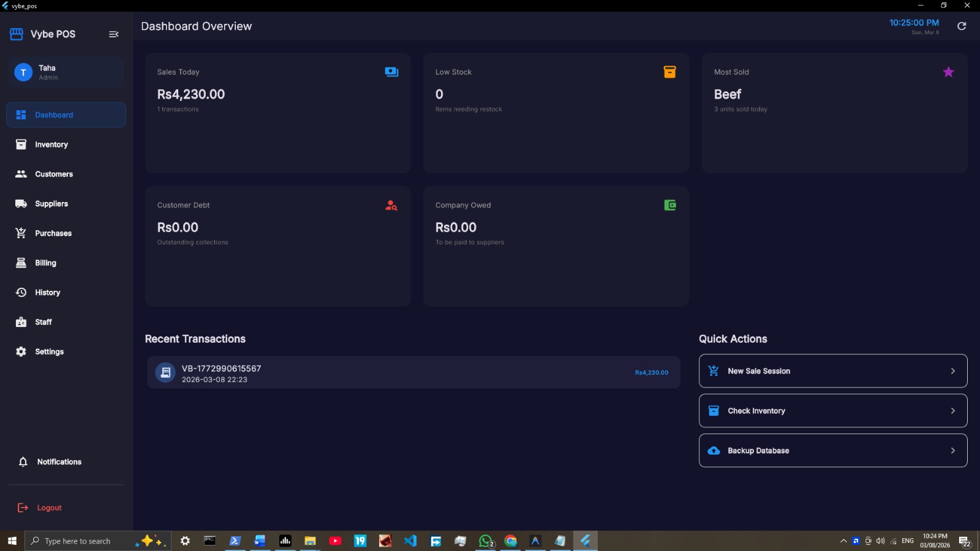The height and width of the screenshot is (551, 980).
Task: Click the purple Most Sold star icon
Action: tap(948, 72)
